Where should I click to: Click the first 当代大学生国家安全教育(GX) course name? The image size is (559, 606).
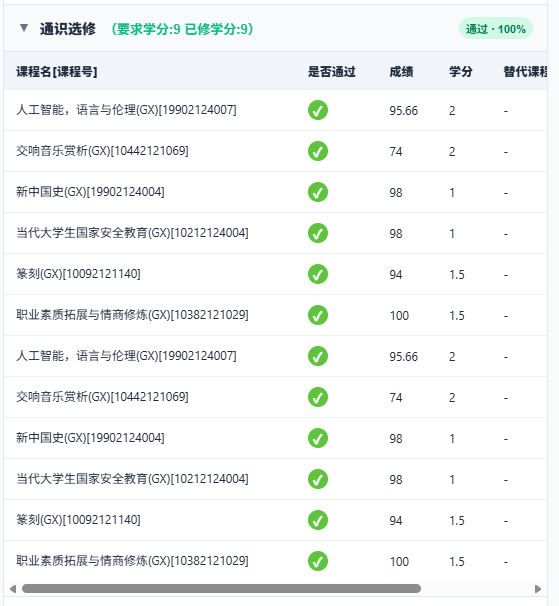click(132, 233)
